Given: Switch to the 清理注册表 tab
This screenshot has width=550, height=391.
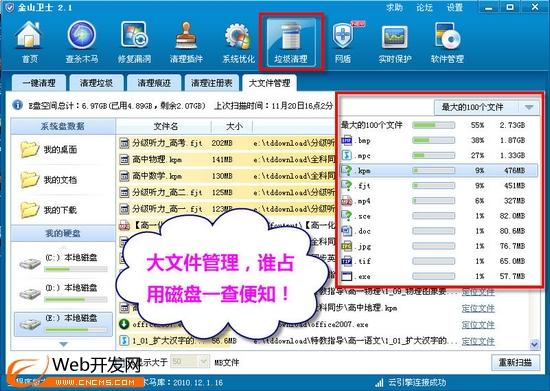Looking at the screenshot, I should pyautogui.click(x=212, y=83).
